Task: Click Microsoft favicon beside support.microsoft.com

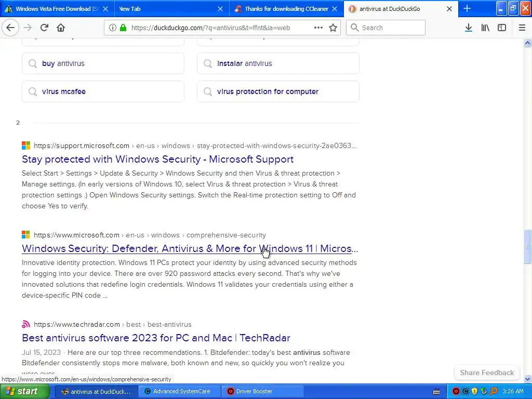Action: coord(26,145)
